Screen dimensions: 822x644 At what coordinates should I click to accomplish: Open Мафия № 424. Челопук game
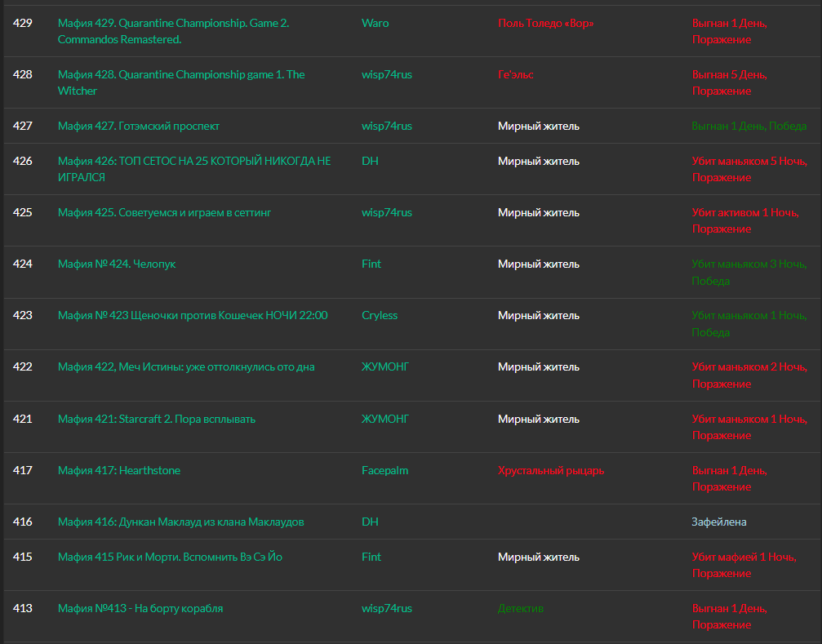117,264
